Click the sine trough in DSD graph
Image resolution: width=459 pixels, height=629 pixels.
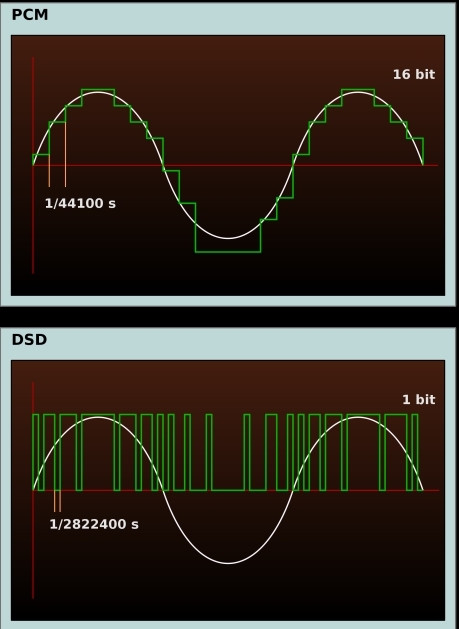[x=228, y=563]
